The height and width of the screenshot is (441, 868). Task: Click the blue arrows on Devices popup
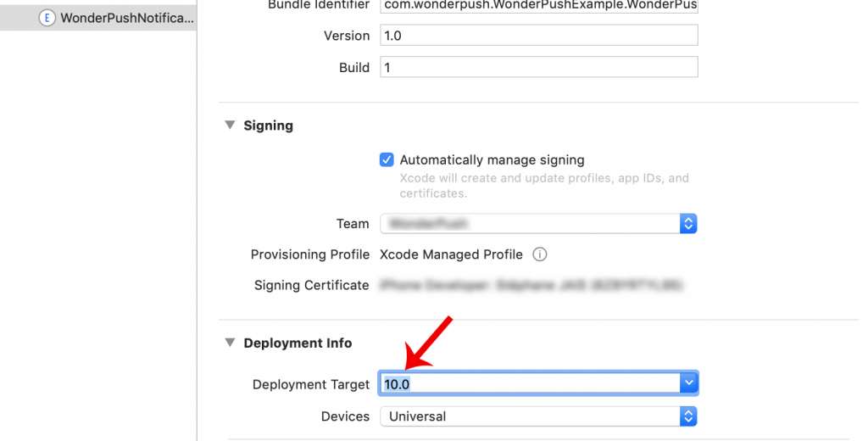pos(688,416)
